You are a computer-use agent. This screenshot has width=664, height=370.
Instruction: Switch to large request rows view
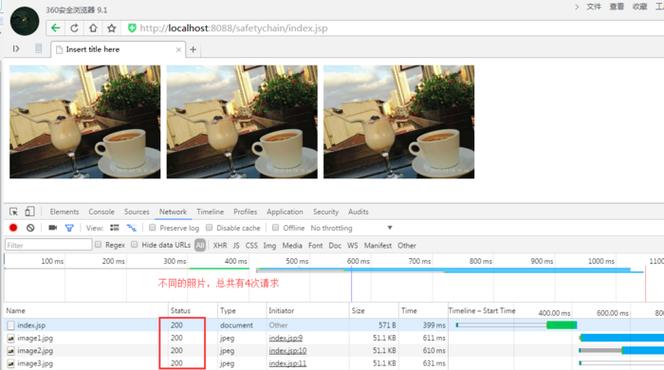coord(114,228)
